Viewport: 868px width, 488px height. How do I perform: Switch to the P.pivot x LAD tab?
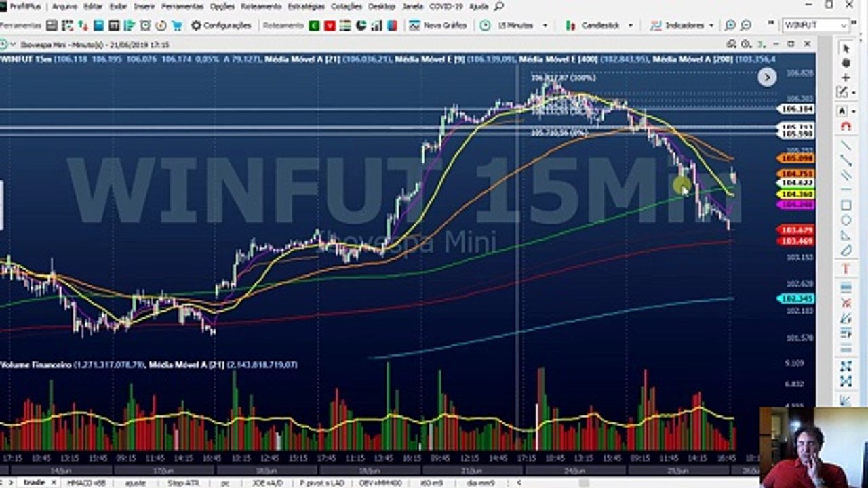coord(323,483)
